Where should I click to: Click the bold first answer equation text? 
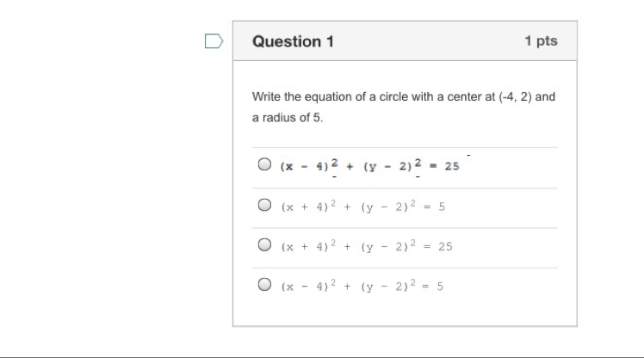[x=369, y=165]
